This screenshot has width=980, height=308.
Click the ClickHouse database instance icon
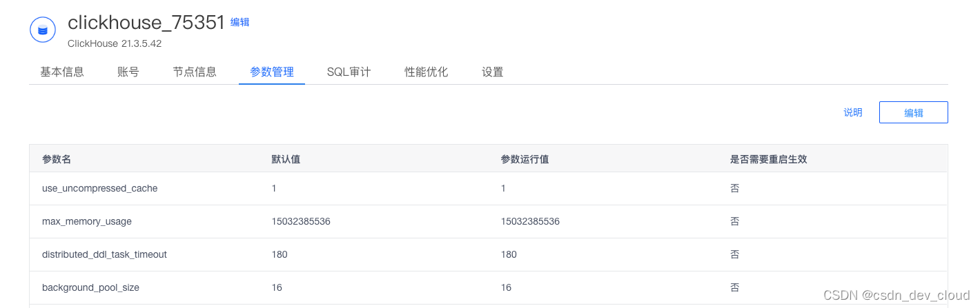pos(43,30)
